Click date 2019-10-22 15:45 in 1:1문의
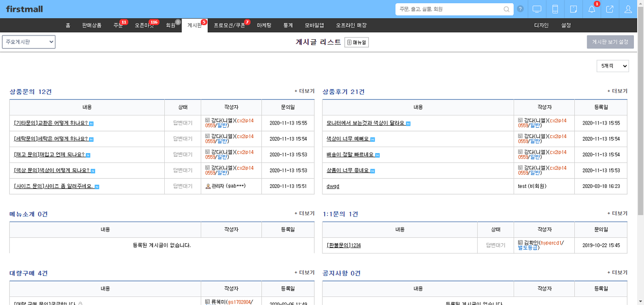This screenshot has height=305, width=644. tap(601, 245)
